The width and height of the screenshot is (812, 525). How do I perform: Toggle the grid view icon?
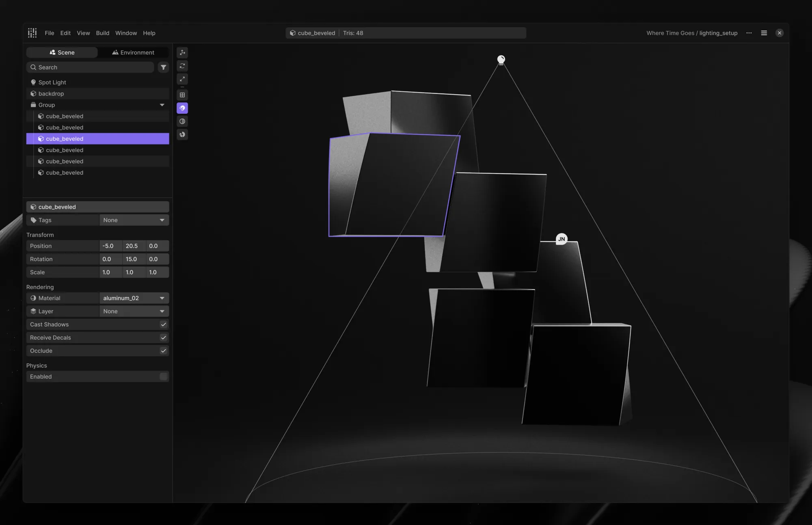[x=182, y=95]
